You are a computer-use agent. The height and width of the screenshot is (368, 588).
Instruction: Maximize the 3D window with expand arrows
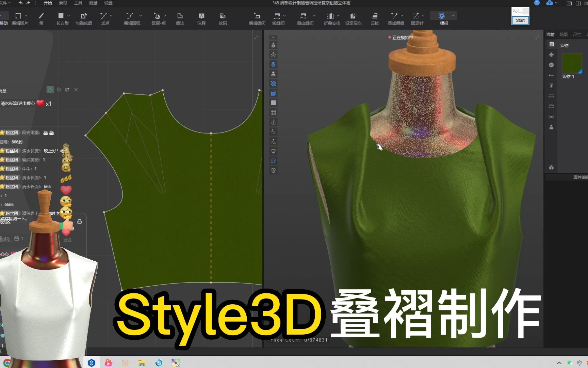pos(537,37)
